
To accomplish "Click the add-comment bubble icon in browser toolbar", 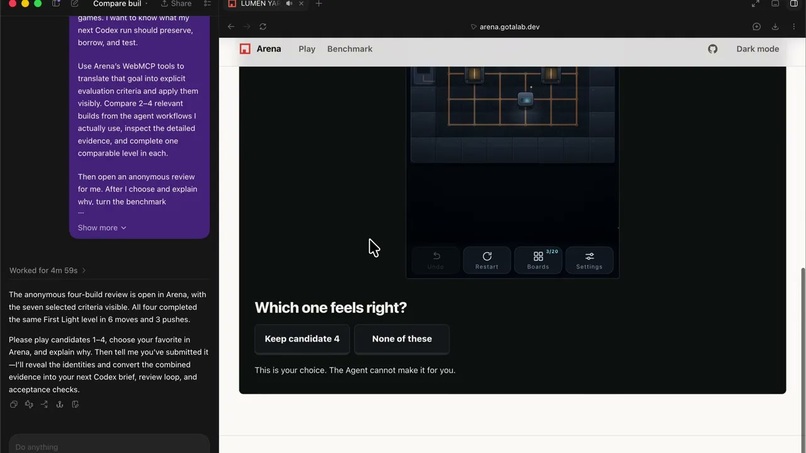I will tap(757, 27).
